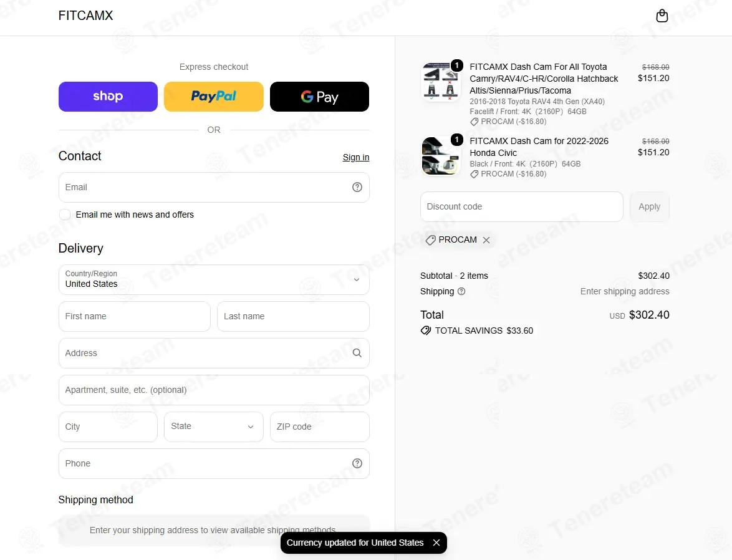Screen dimensions: 732x560
Task: Focus the Discount code field
Action: (522, 207)
